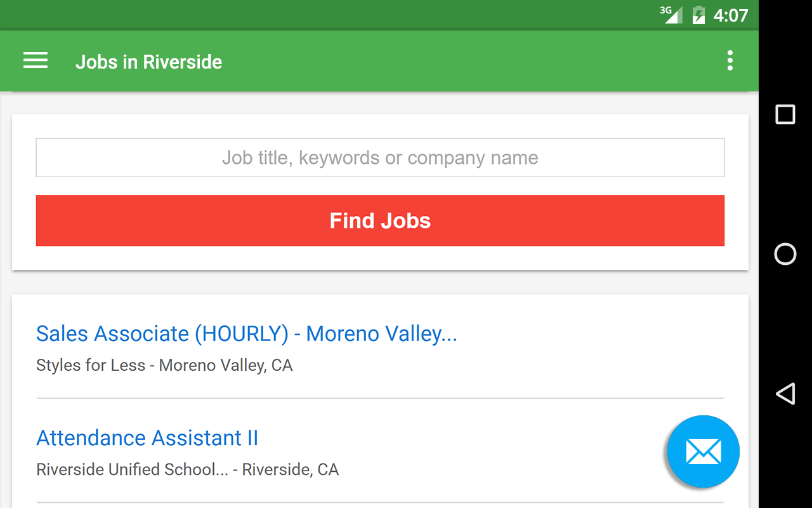Viewport: 812px width, 508px height.
Task: Tap the 3G signal strength icon
Action: coord(671,15)
